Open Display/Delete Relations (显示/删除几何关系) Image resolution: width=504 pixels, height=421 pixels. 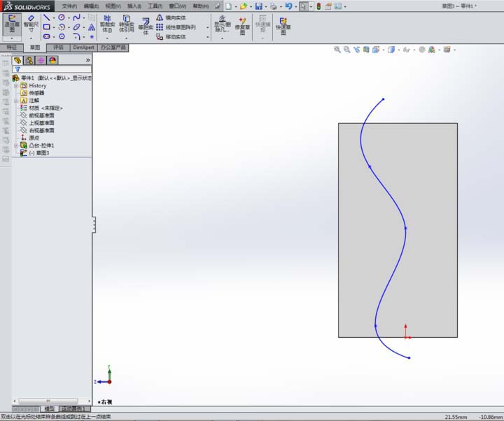[x=223, y=24]
